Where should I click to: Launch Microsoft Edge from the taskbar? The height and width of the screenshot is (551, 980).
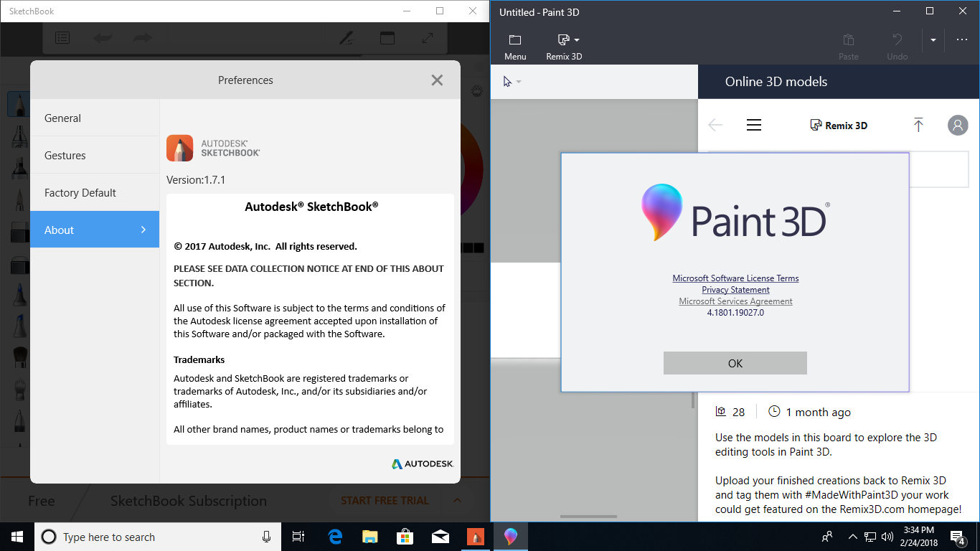(x=335, y=537)
